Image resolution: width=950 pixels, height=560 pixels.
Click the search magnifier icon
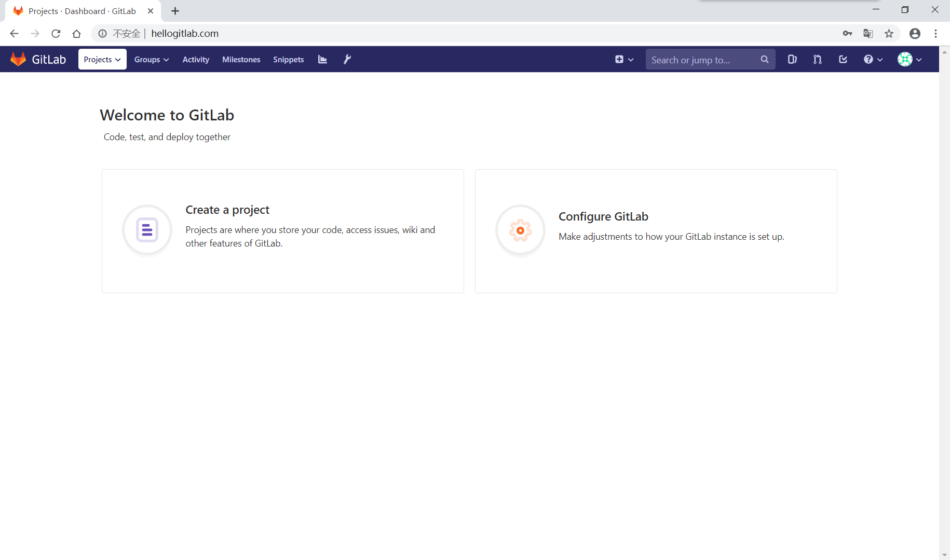(x=764, y=60)
